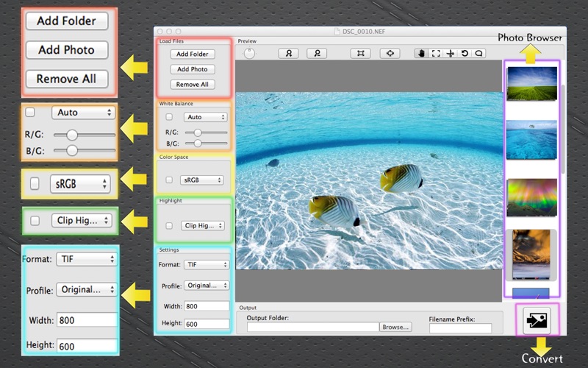Select the orange mountain sunset thumbnail

coord(531,254)
